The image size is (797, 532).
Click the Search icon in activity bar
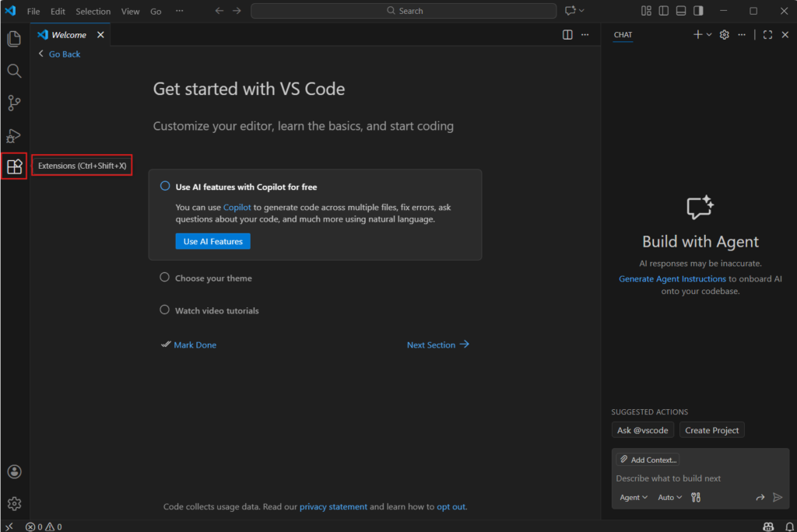click(14, 71)
